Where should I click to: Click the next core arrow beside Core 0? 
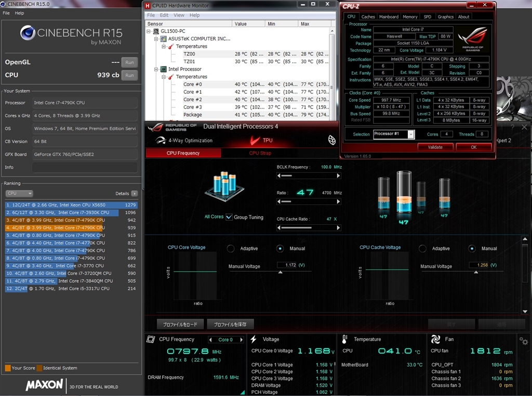[241, 340]
